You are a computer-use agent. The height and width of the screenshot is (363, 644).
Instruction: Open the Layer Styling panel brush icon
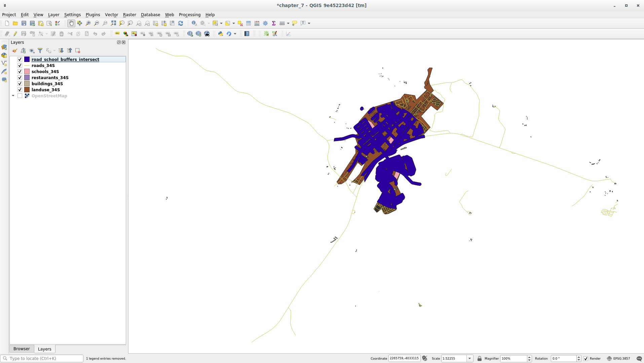[15, 51]
